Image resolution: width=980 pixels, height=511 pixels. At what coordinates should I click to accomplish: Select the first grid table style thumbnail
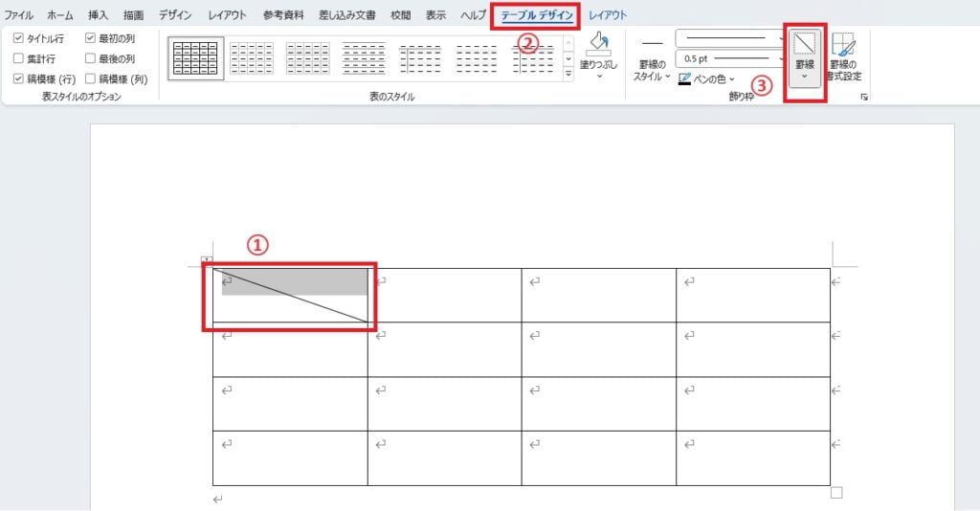[195, 58]
